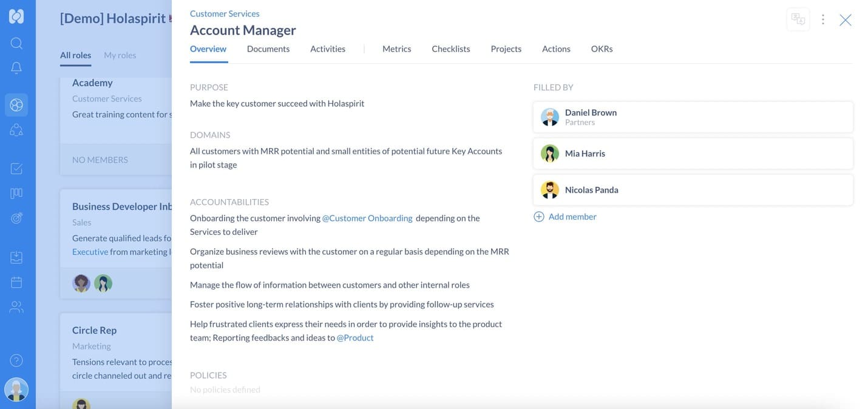Open the Nicolas Panda member name
The image size is (868, 409).
(x=592, y=190)
